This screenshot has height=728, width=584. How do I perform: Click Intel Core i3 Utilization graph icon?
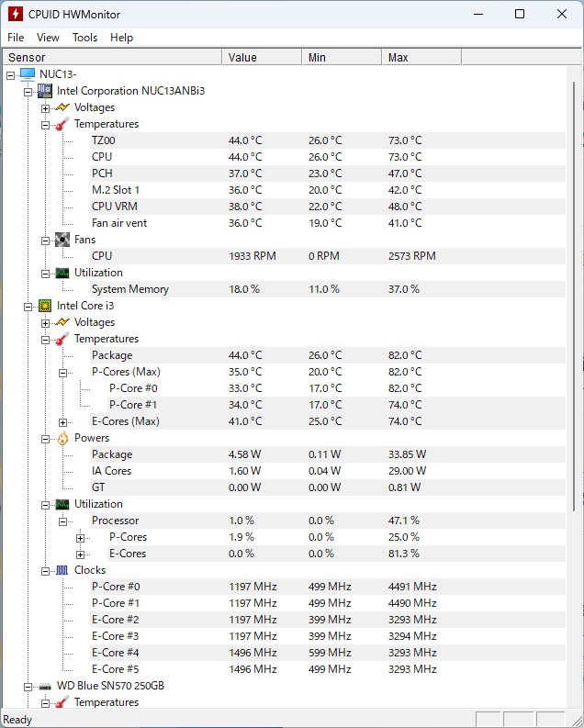click(62, 504)
